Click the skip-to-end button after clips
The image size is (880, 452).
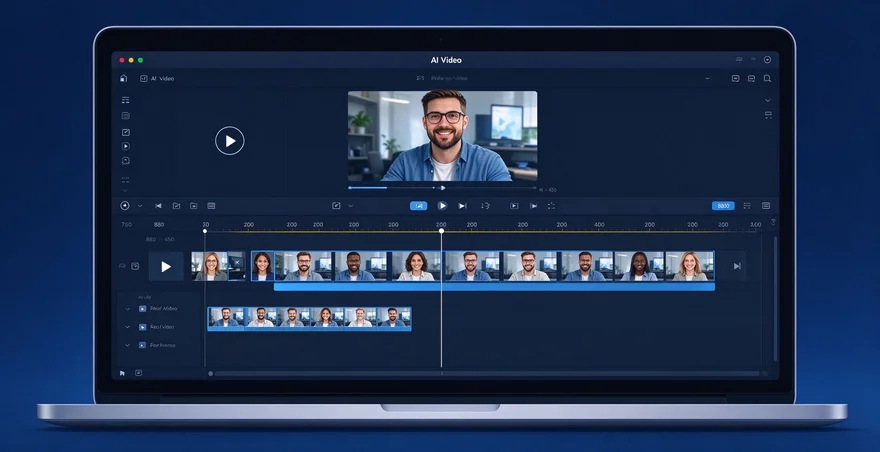pyautogui.click(x=737, y=266)
